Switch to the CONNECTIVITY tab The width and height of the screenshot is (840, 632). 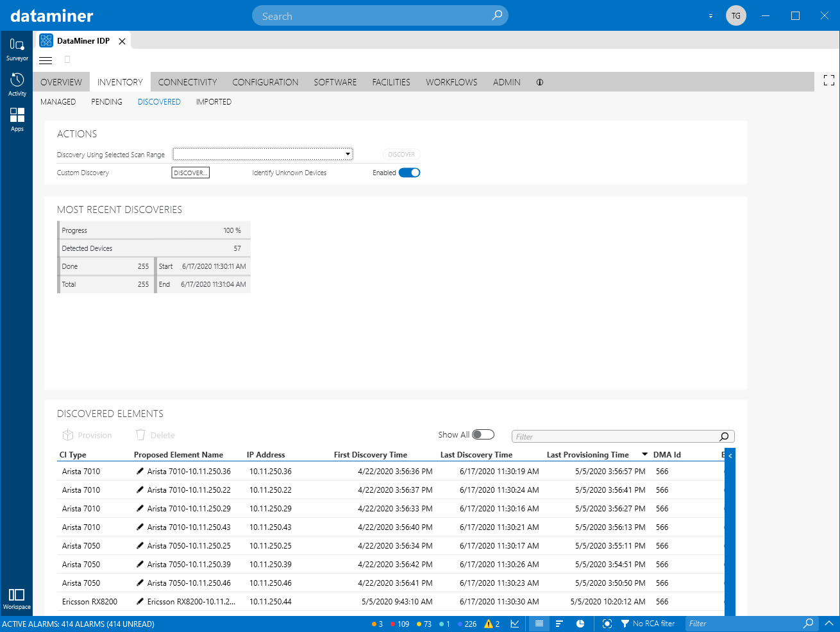point(187,82)
